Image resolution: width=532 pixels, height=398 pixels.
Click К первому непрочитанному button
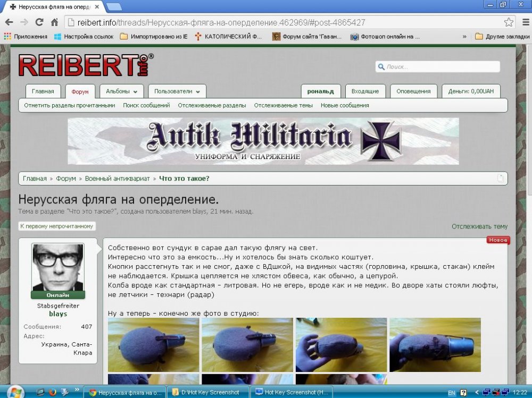click(x=57, y=226)
